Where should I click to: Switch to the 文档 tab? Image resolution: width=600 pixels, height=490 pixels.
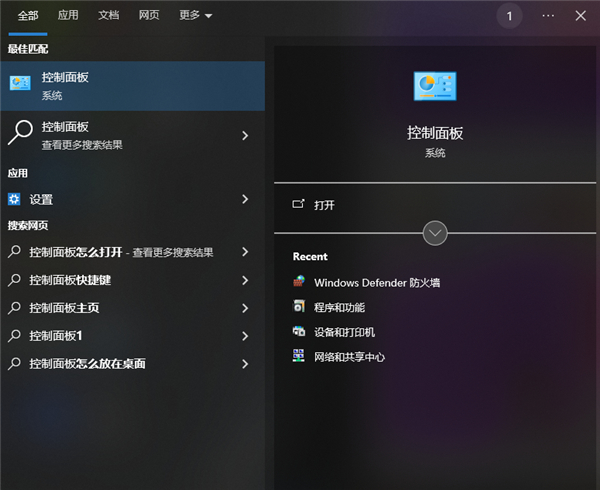pos(109,15)
